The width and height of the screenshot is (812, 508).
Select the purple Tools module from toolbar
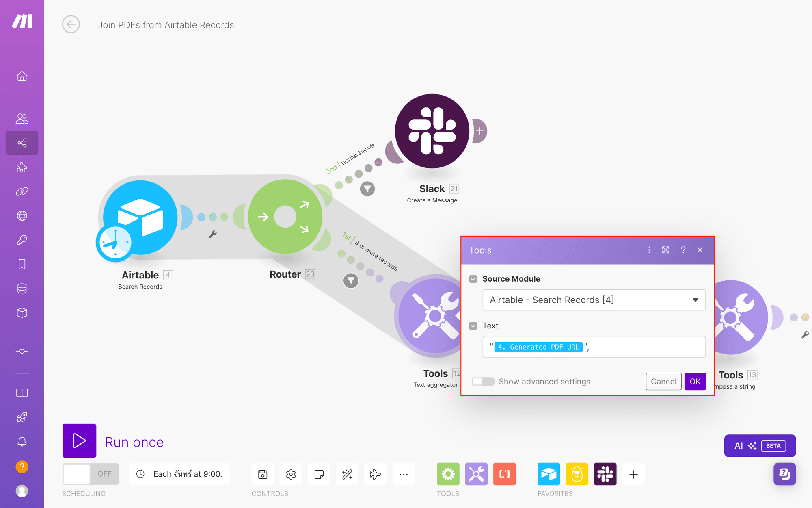pyautogui.click(x=476, y=474)
